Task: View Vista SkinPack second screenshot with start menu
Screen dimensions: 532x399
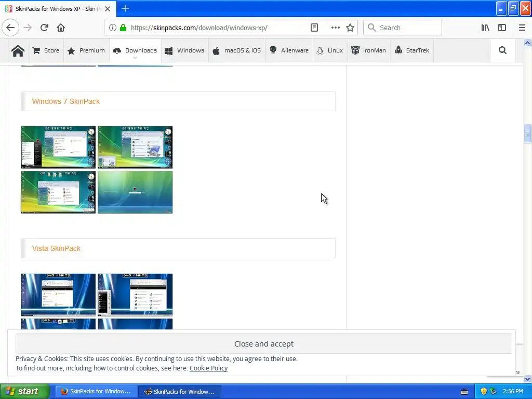Action: (x=135, y=295)
